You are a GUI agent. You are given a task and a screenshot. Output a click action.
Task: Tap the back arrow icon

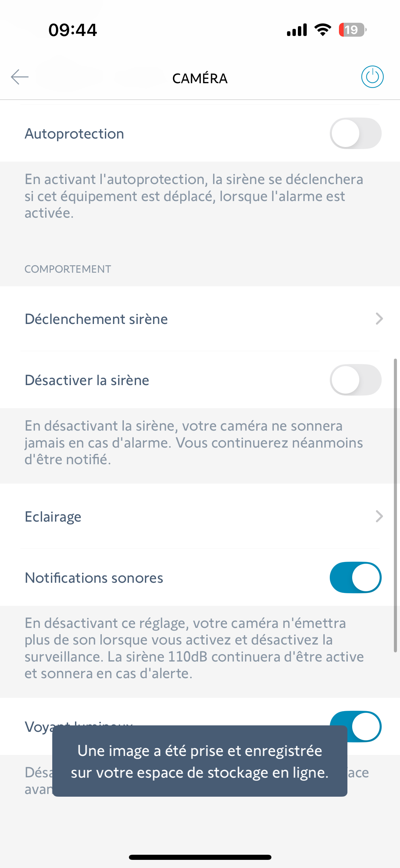tap(20, 77)
